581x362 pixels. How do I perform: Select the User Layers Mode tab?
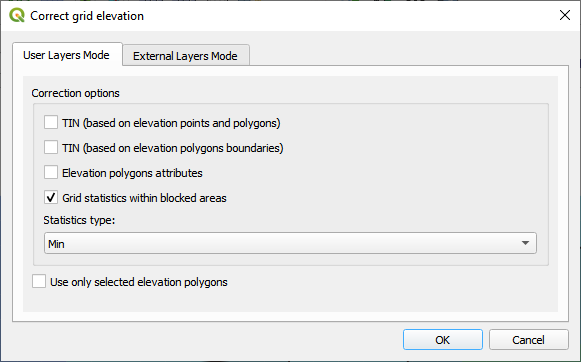pyautogui.click(x=67, y=54)
